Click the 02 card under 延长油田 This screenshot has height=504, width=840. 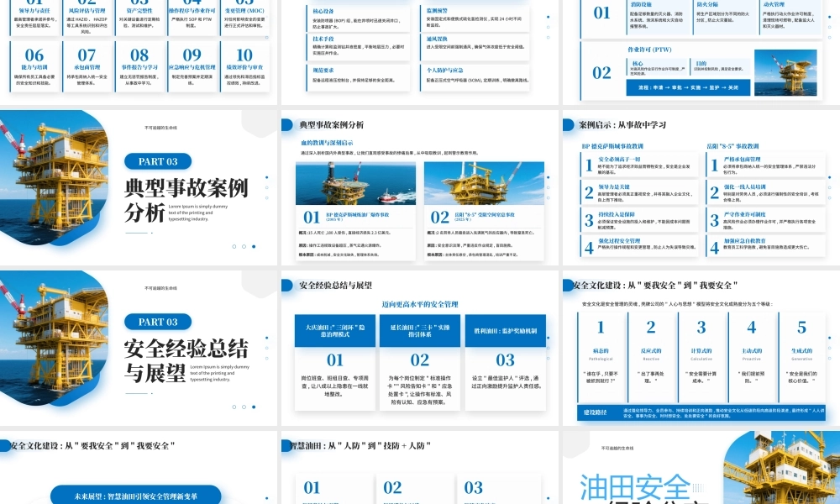[419, 379]
